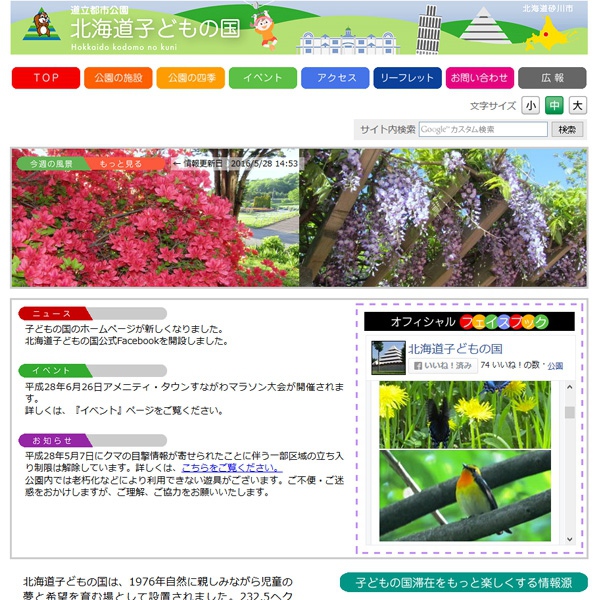Viewport: 600px width, 600px height.
Task: Click the news line about new homepage
Action: tap(124, 329)
